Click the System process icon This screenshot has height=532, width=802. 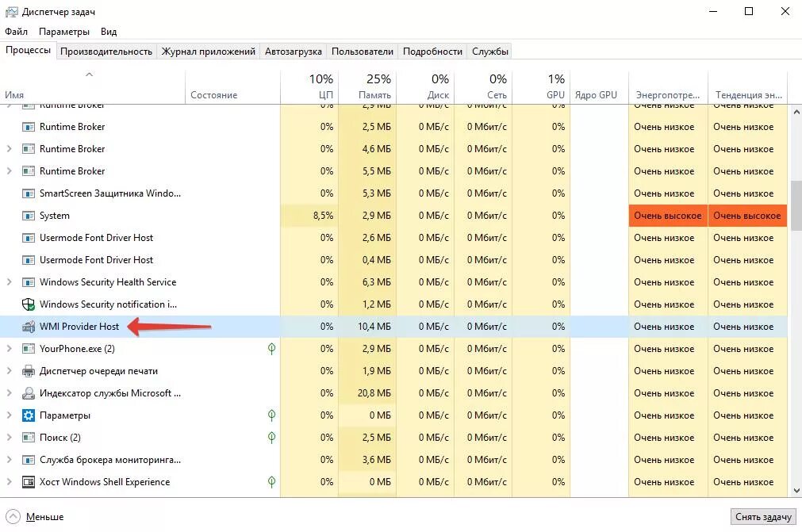[29, 216]
